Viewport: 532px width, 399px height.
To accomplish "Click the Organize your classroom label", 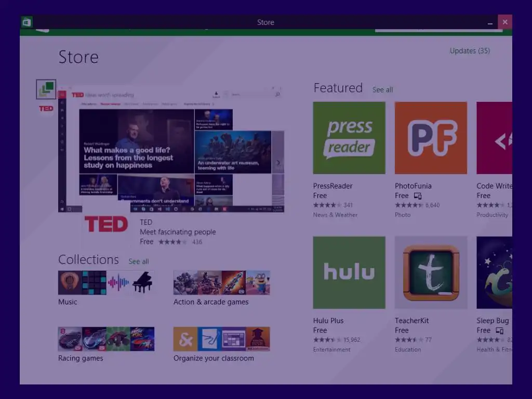I will click(214, 358).
